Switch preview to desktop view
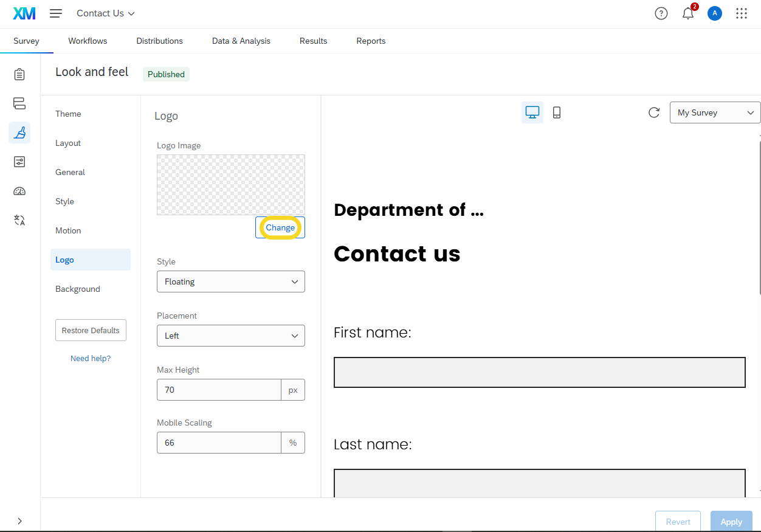 (x=532, y=112)
